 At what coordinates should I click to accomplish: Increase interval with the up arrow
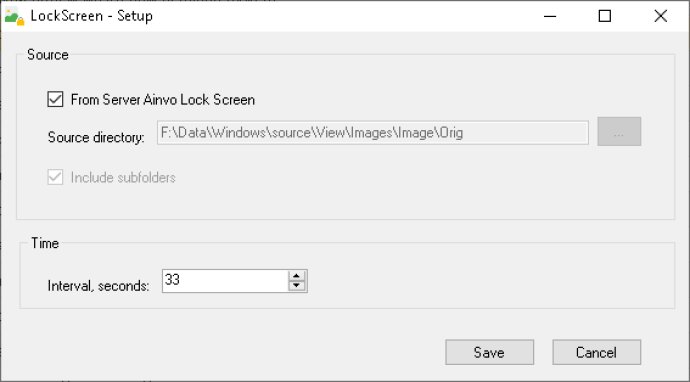point(297,276)
